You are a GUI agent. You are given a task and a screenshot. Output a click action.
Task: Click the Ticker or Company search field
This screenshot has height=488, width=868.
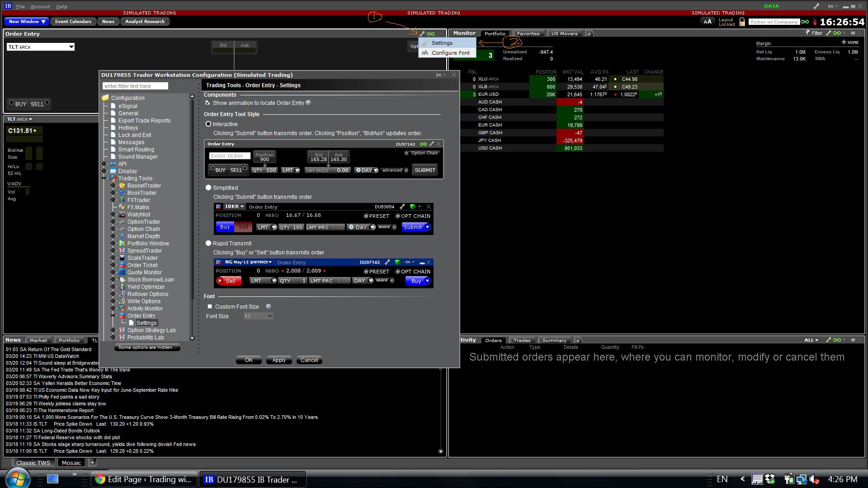(774, 22)
